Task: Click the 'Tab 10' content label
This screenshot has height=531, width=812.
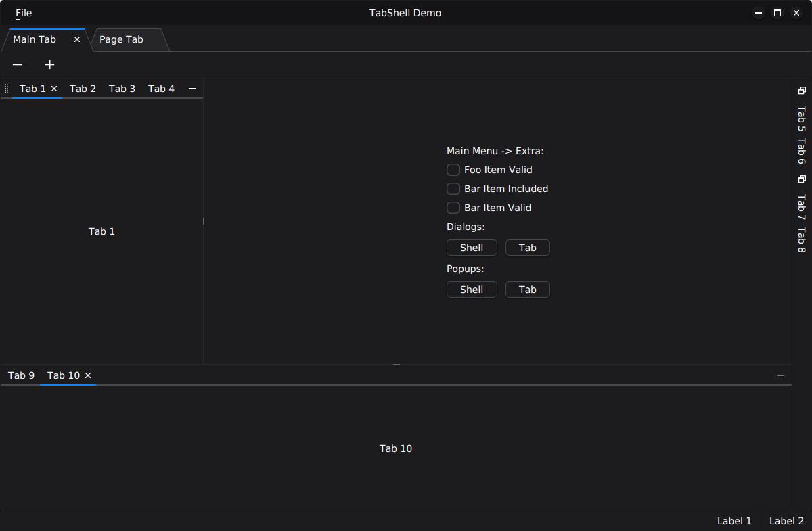Action: pyautogui.click(x=396, y=448)
